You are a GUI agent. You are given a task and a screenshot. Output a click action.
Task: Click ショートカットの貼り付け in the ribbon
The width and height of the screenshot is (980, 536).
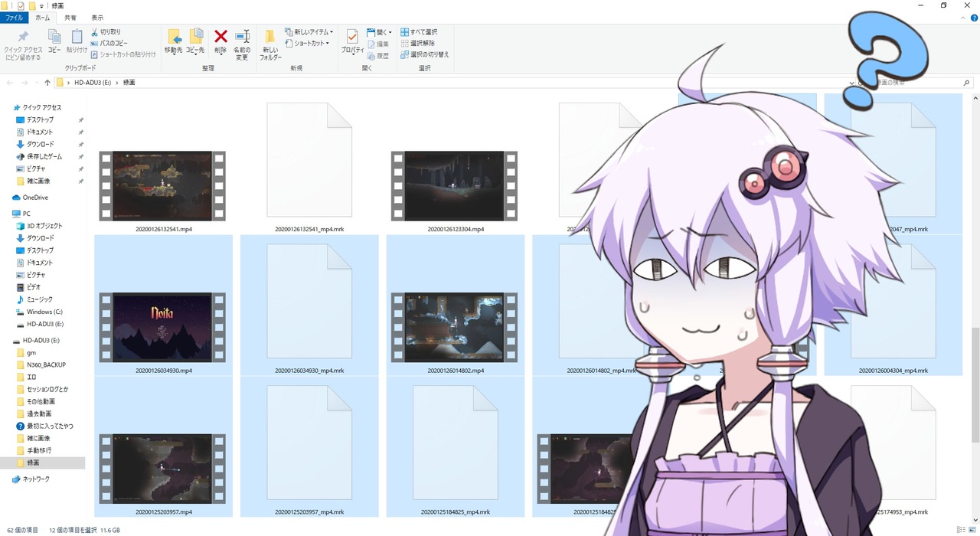123,54
